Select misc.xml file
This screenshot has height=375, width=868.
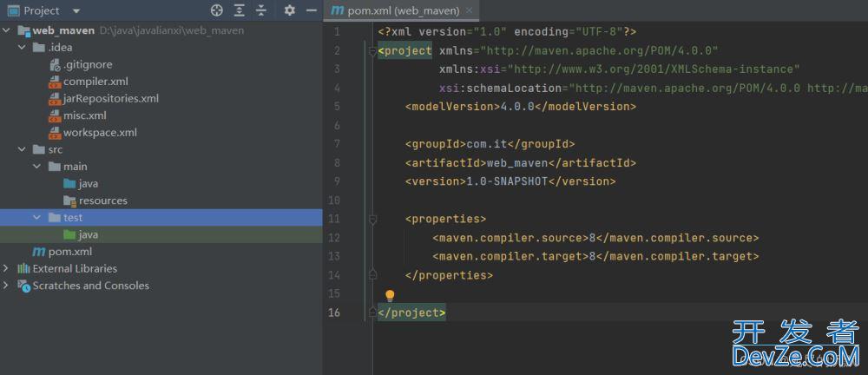click(85, 115)
